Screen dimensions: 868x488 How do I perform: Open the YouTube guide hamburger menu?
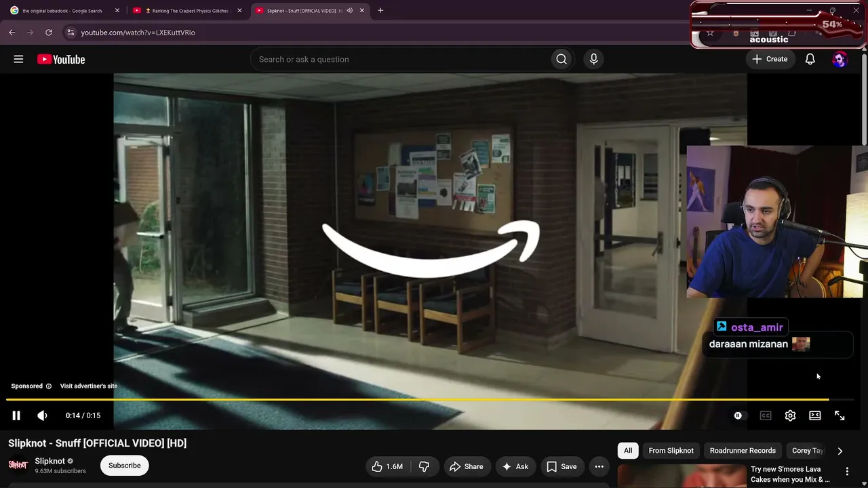tap(18, 59)
